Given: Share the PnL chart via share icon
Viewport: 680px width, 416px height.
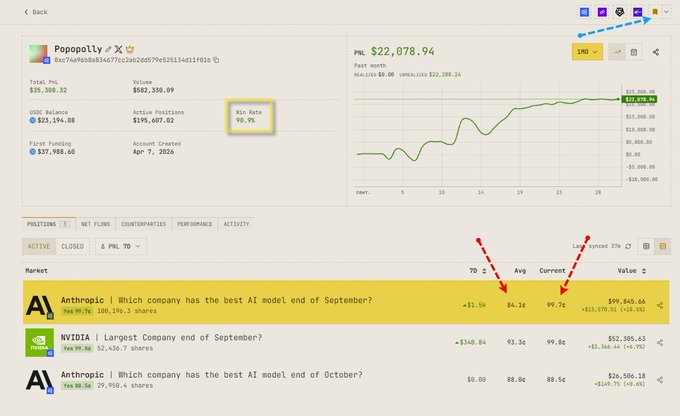Looking at the screenshot, I should pyautogui.click(x=656, y=52).
